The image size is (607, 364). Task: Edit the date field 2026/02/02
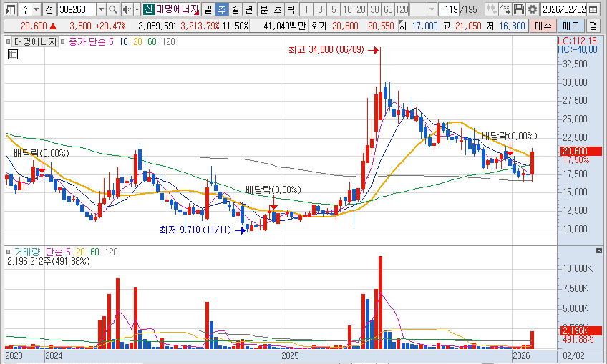coord(563,9)
